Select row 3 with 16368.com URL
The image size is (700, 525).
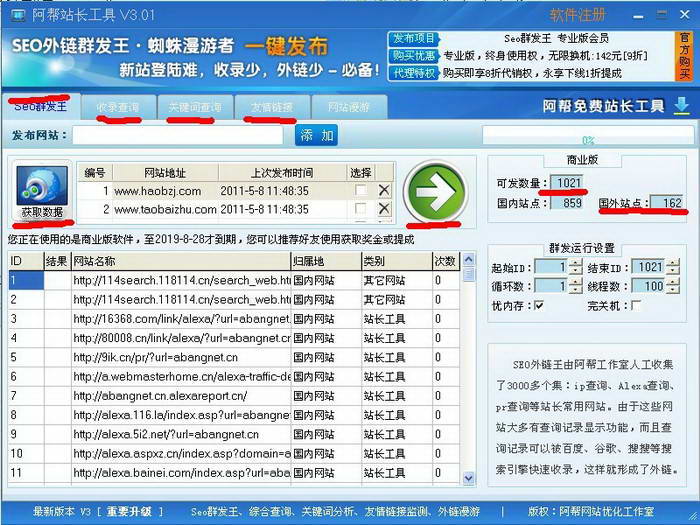[234, 319]
